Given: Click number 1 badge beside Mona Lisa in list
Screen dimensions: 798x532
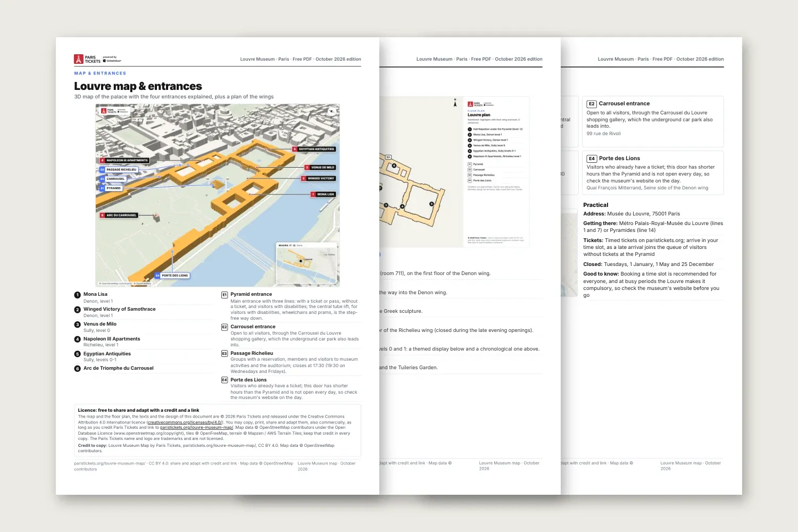Looking at the screenshot, I should [78, 295].
